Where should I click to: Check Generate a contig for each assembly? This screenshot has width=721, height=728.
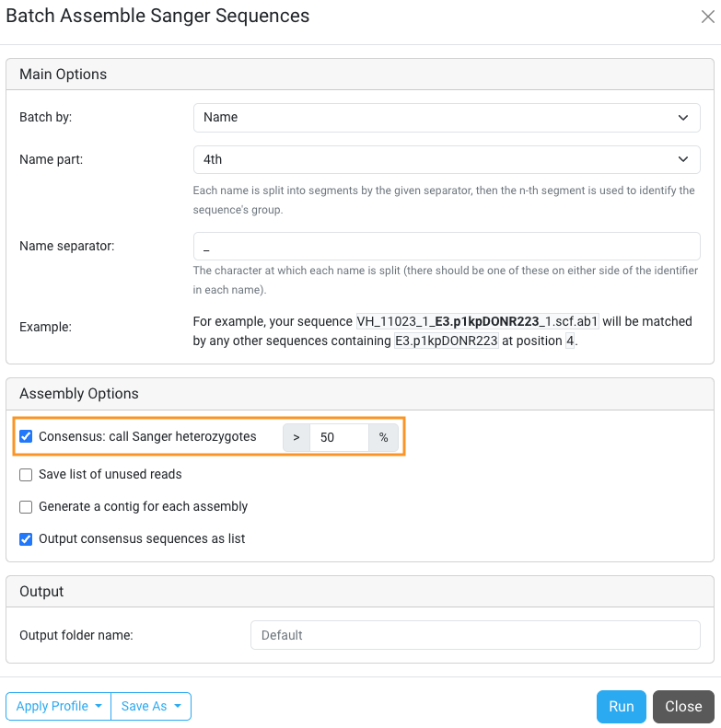[27, 506]
